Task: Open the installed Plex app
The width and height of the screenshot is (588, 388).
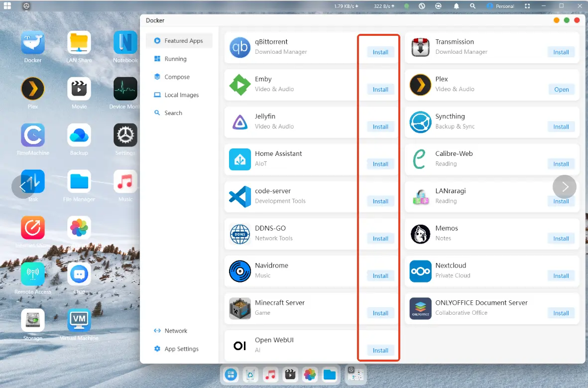Action: point(561,90)
